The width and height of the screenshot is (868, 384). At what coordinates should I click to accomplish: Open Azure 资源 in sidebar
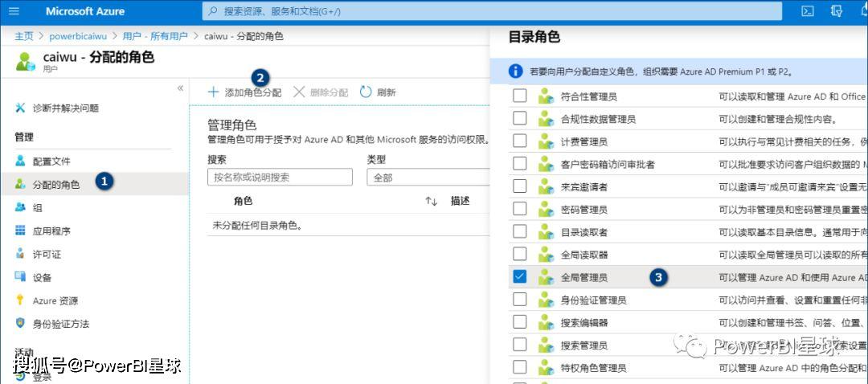point(55,300)
